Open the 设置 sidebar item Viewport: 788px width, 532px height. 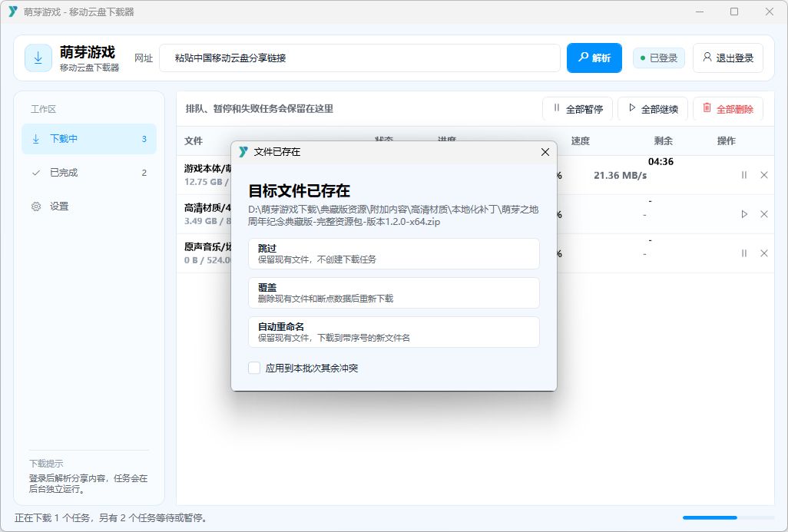pyautogui.click(x=89, y=206)
